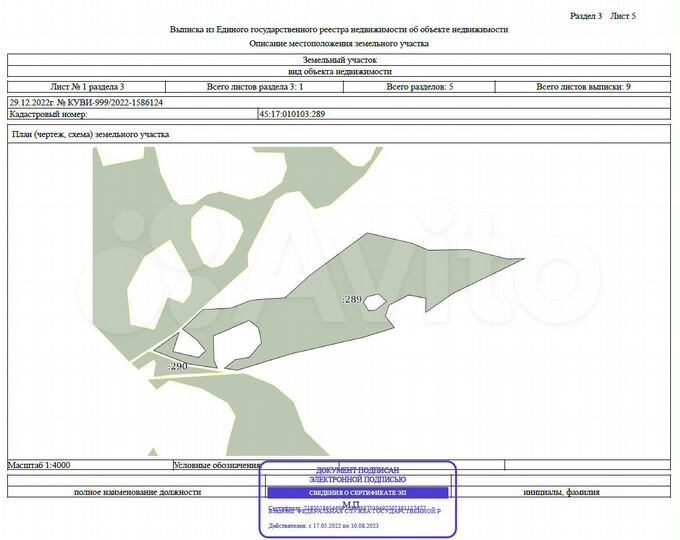Click the полное наименование должности field
Viewport: 680px width, 540px height.
tap(137, 492)
